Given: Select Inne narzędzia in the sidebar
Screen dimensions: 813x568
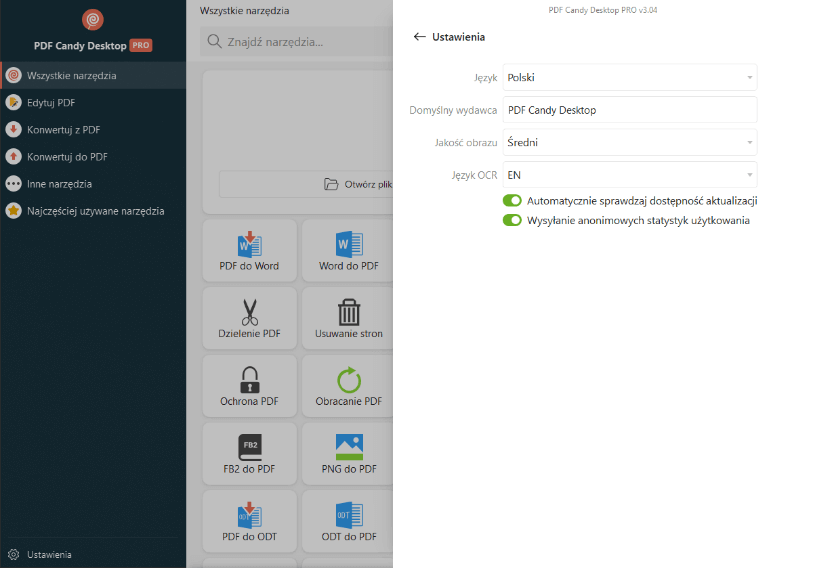Looking at the screenshot, I should pyautogui.click(x=93, y=184).
